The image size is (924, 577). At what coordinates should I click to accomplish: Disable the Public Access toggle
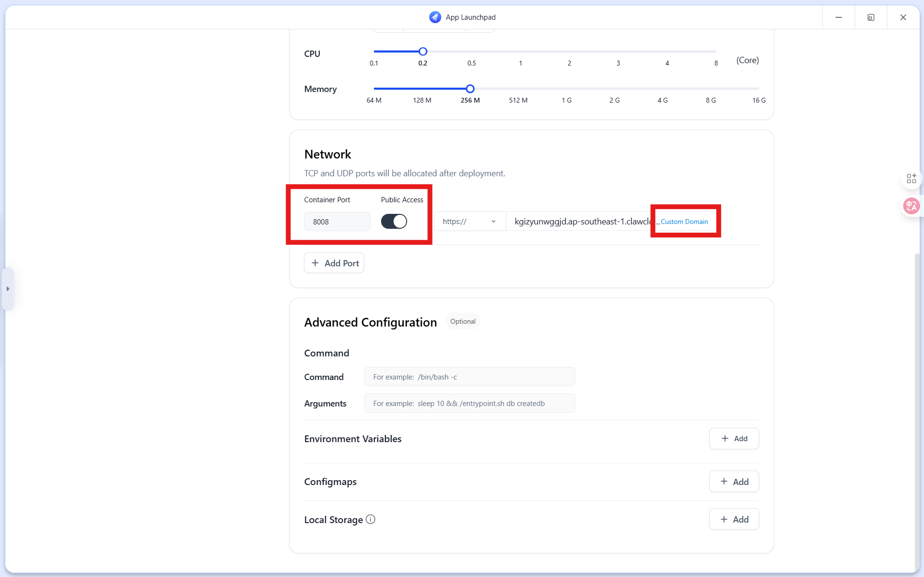(x=394, y=222)
